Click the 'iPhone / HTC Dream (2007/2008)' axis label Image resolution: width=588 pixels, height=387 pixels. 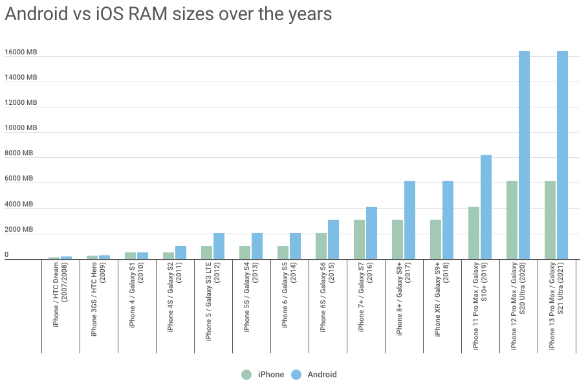(x=60, y=294)
